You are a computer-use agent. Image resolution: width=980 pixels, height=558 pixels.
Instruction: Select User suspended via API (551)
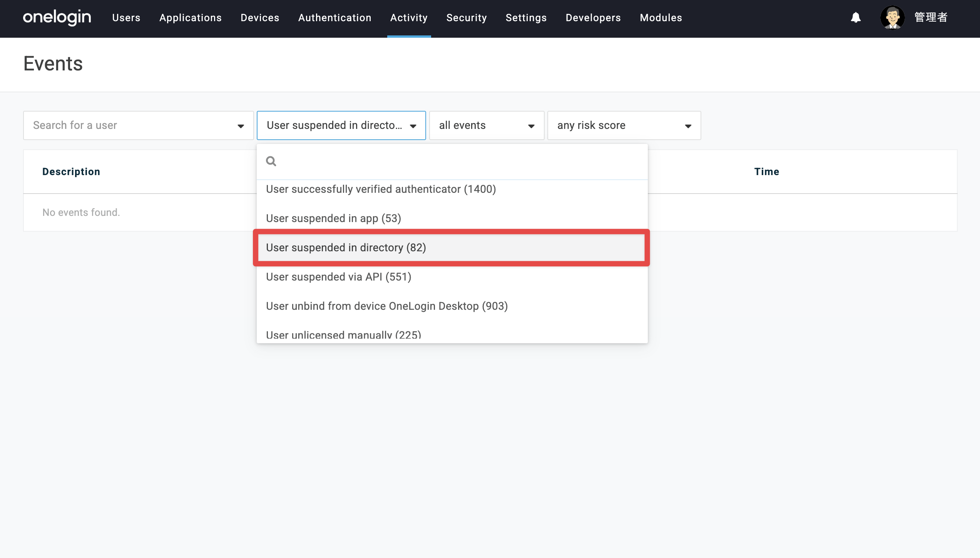coord(452,277)
